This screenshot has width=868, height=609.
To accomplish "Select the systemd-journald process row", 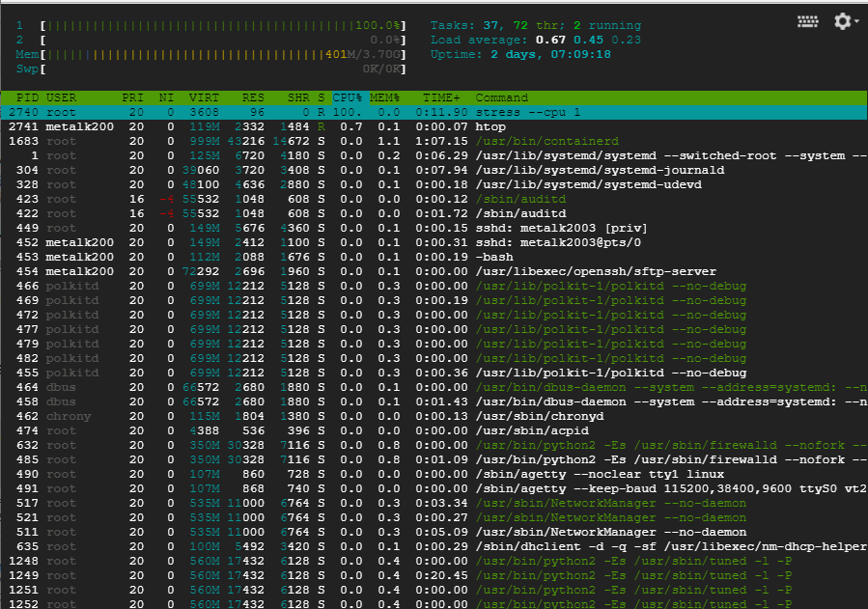I will [434, 170].
